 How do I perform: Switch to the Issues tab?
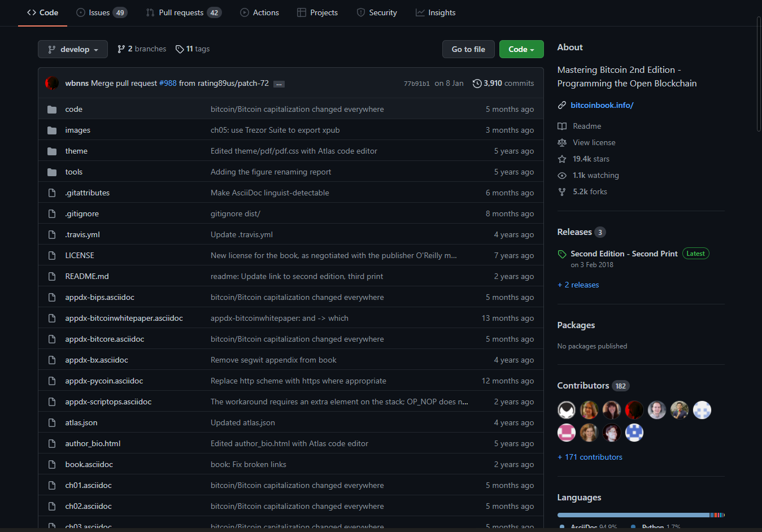tap(102, 12)
